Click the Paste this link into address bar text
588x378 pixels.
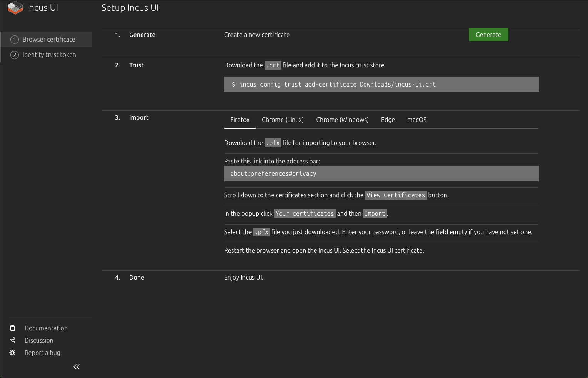[x=272, y=161]
